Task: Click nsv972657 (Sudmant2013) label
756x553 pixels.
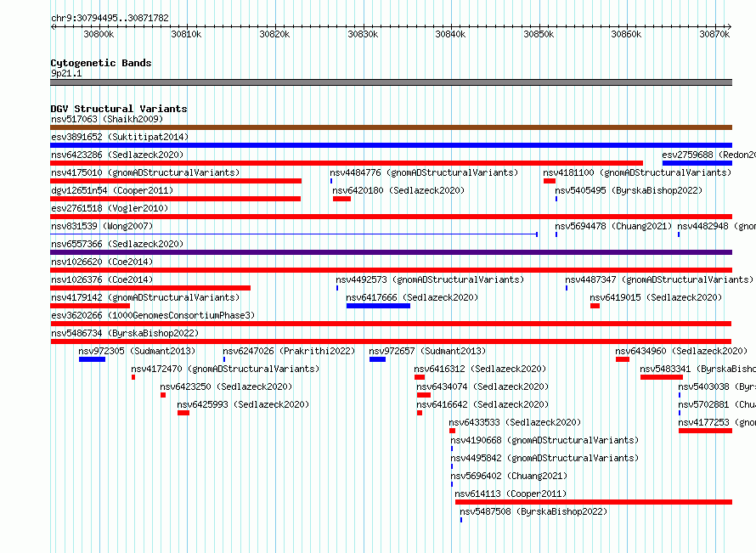Action: pyautogui.click(x=427, y=351)
